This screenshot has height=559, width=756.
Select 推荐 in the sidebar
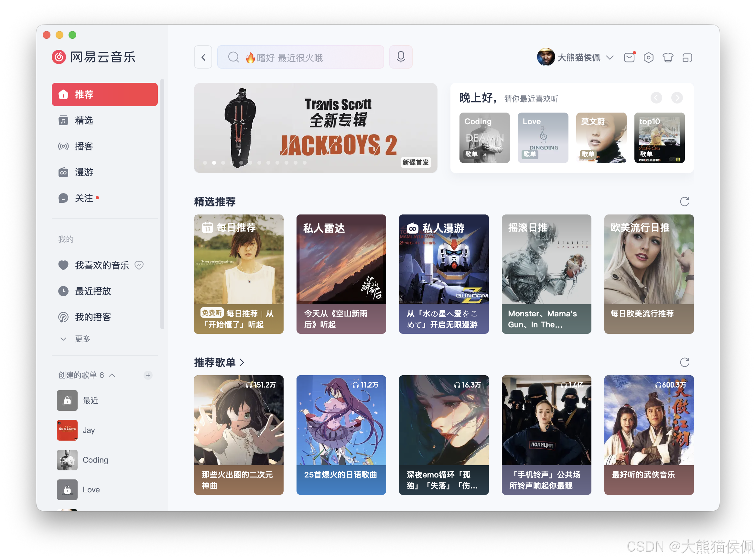click(104, 94)
